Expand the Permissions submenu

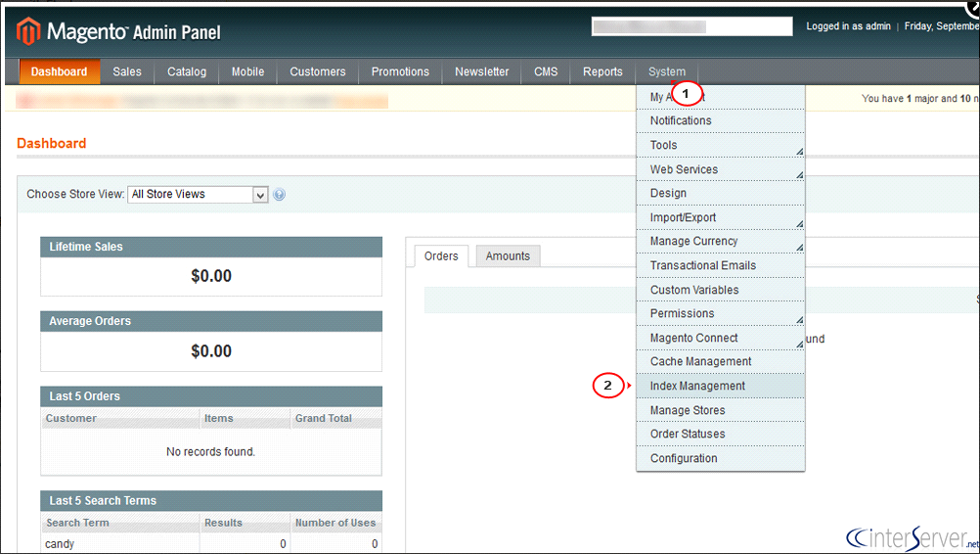[x=721, y=314]
